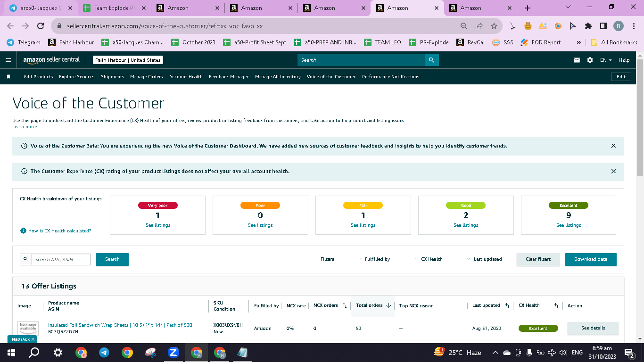Click the share page icon in address bar
This screenshot has width=644, height=362.
pos(479,26)
